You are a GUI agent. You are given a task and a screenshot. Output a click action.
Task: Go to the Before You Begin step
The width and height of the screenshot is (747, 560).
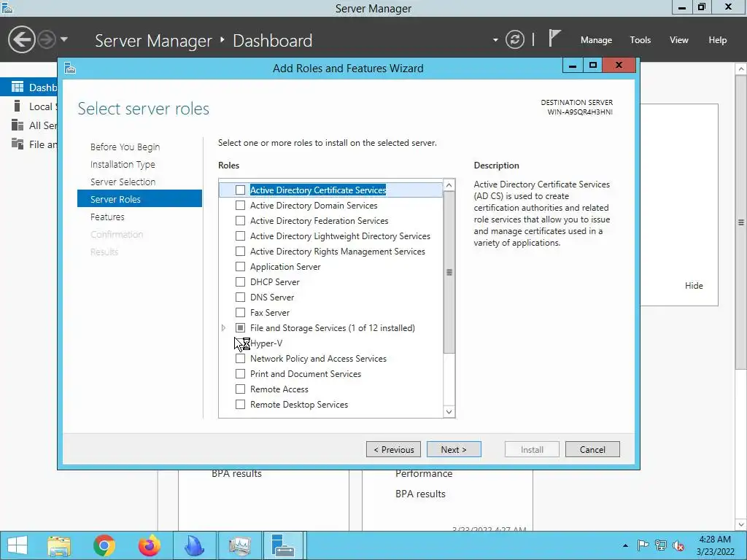[125, 147]
